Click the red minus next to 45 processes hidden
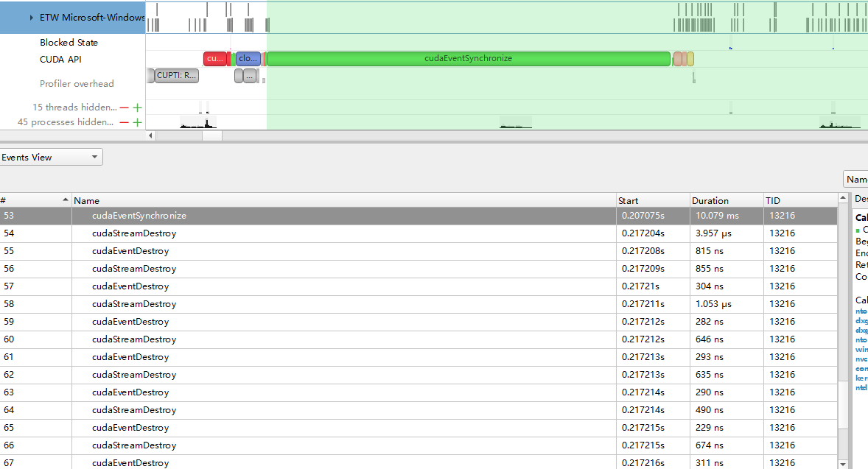 coord(124,122)
